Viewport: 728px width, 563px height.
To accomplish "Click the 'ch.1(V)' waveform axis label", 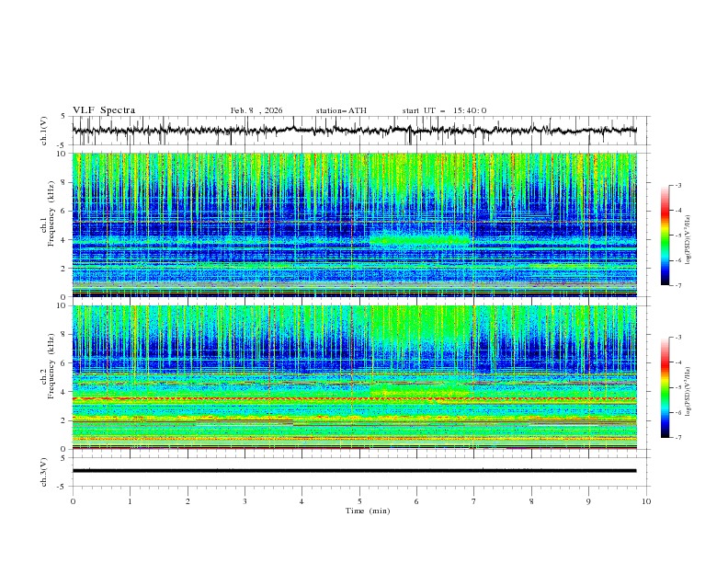I will [44, 131].
